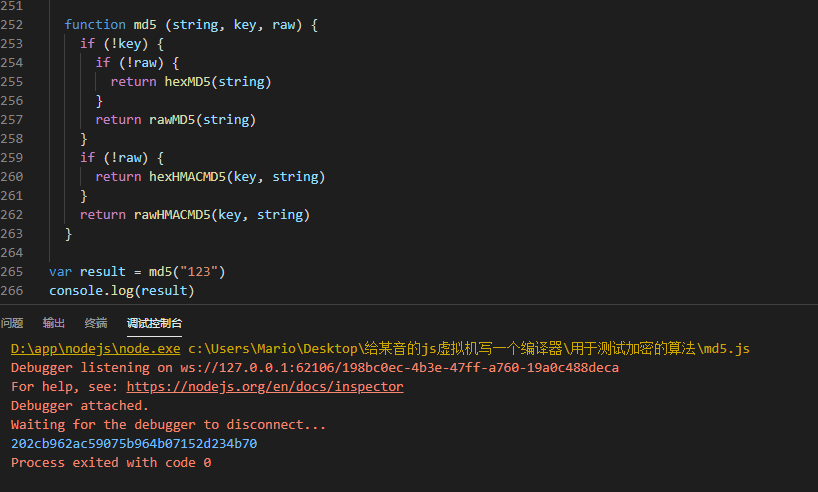Click the 202cb962 hash output line
This screenshot has width=818, height=492.
(134, 443)
